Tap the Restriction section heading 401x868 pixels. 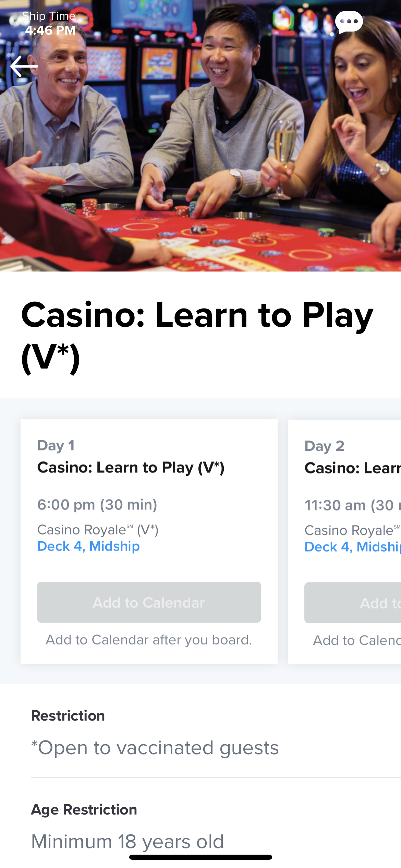[68, 716]
